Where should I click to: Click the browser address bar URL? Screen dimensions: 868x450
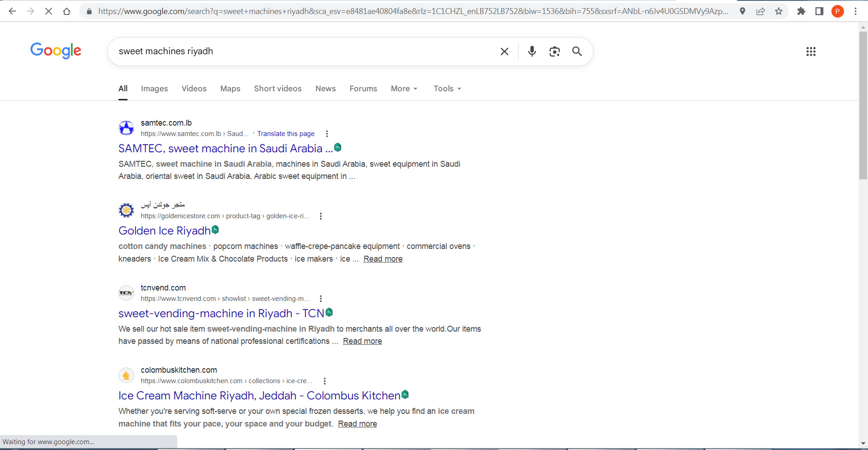[413, 11]
